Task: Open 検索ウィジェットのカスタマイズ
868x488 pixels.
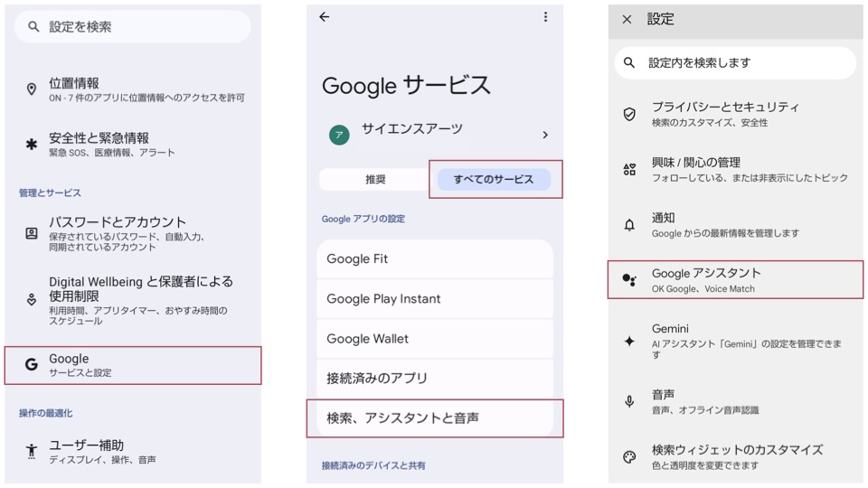Action: click(735, 457)
